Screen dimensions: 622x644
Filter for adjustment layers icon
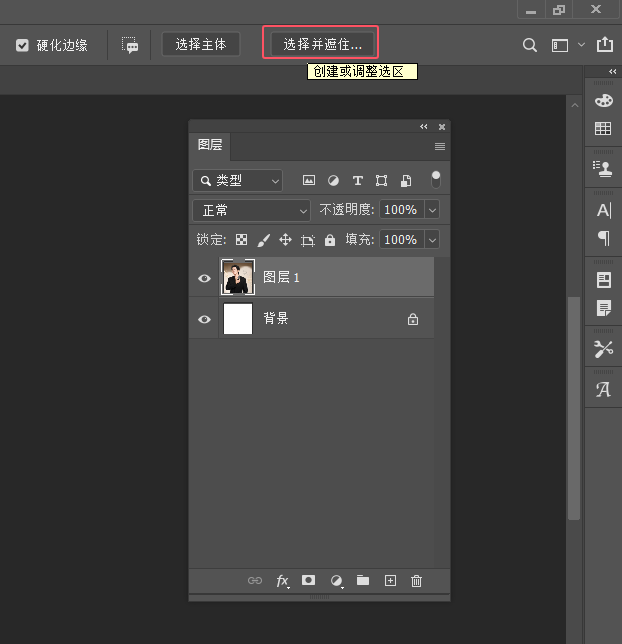click(333, 180)
